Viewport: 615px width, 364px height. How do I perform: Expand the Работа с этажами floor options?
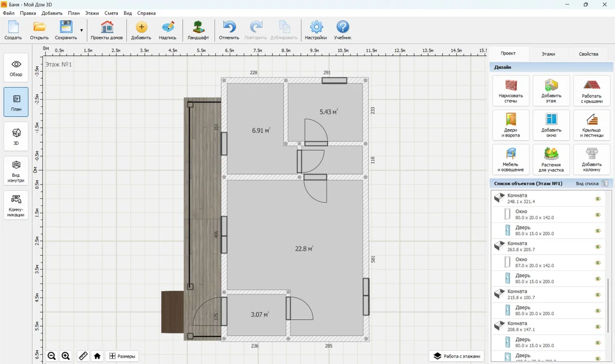coord(457,356)
